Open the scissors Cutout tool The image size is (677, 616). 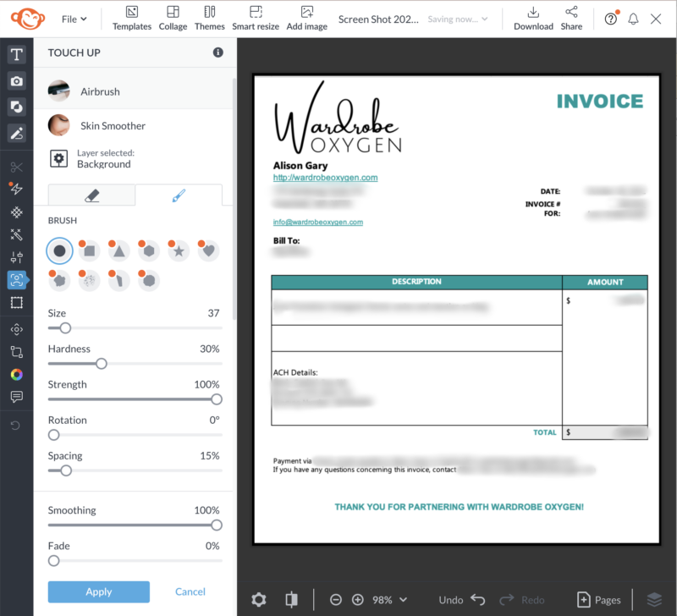16,167
